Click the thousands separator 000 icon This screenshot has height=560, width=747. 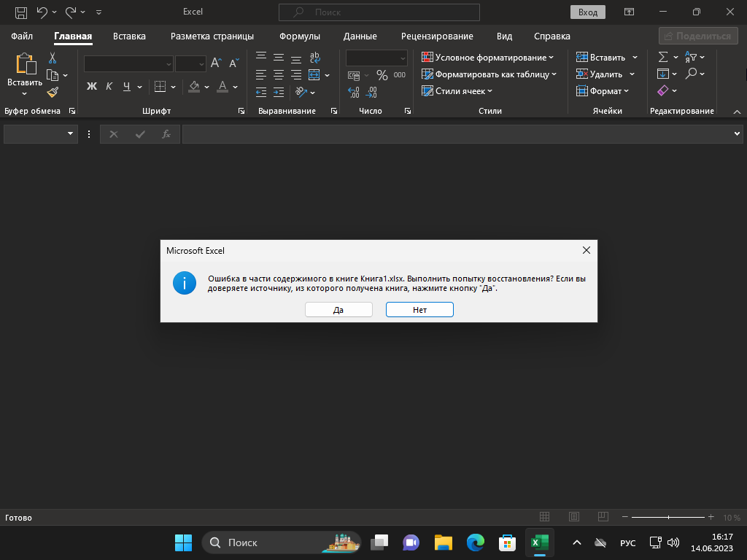[x=400, y=75]
